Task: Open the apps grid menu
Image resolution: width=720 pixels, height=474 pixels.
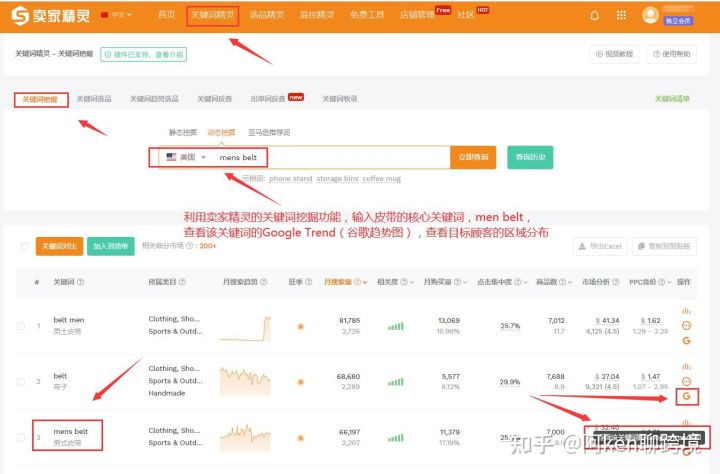Action: tap(621, 15)
